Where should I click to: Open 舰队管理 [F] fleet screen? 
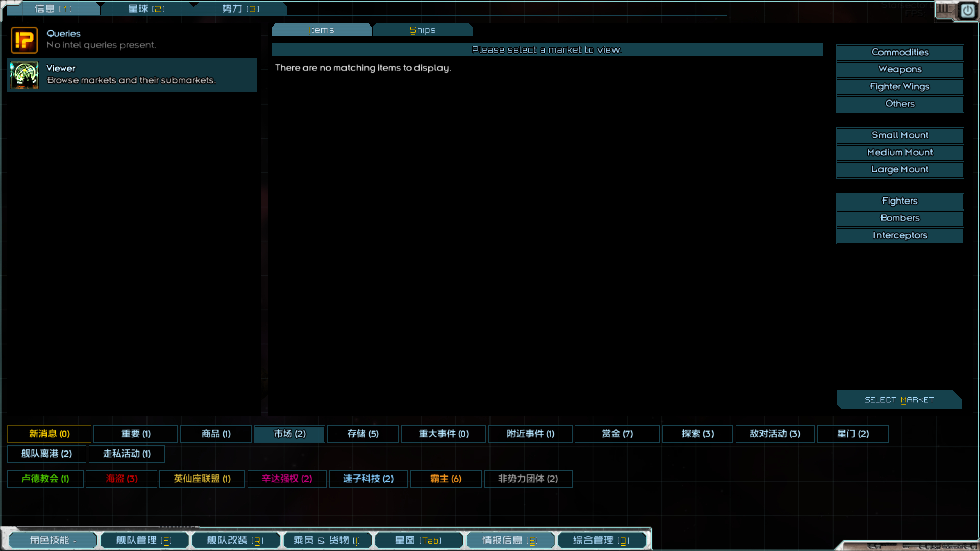[x=144, y=540]
